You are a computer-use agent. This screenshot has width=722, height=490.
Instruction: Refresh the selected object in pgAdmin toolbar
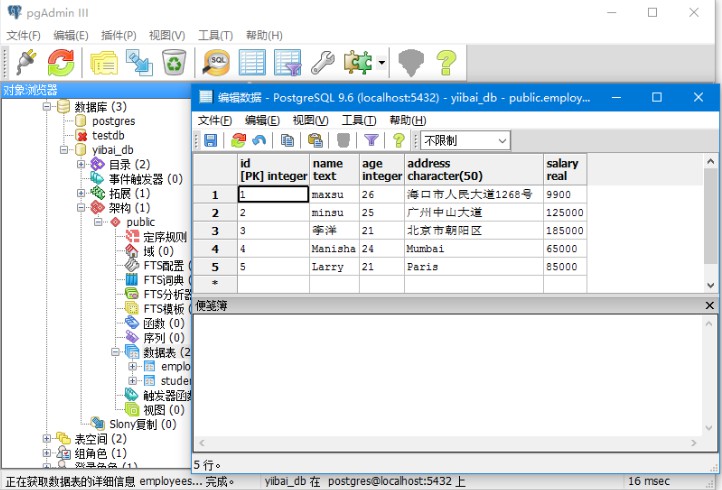click(61, 62)
